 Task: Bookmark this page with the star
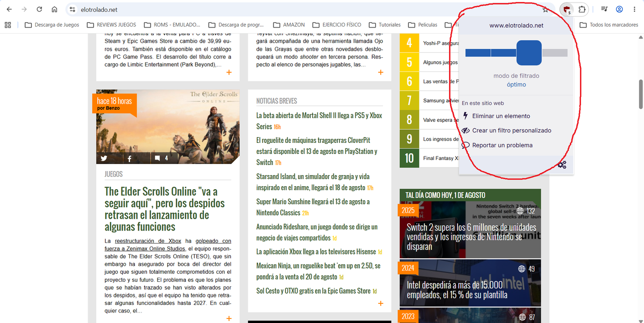pyautogui.click(x=545, y=10)
